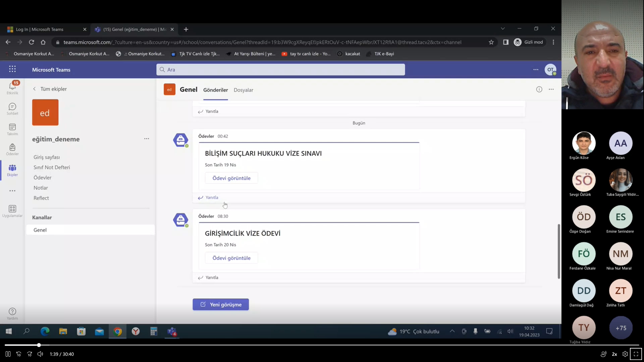The width and height of the screenshot is (644, 362).
Task: Open Notlar in team menu
Action: coord(41,188)
